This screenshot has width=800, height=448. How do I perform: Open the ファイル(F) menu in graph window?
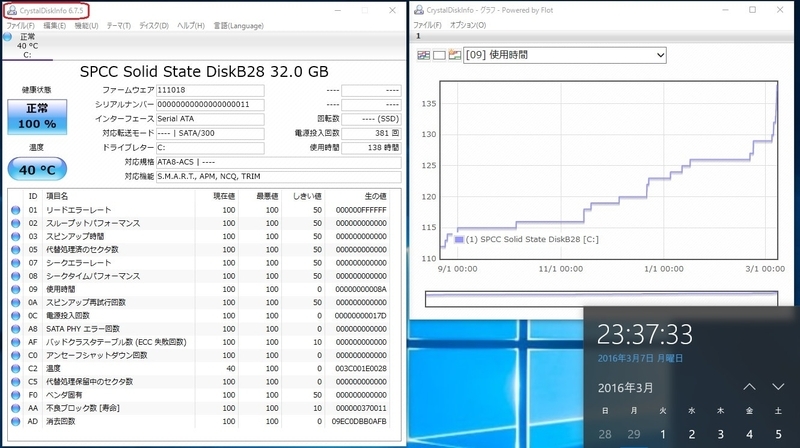click(427, 25)
